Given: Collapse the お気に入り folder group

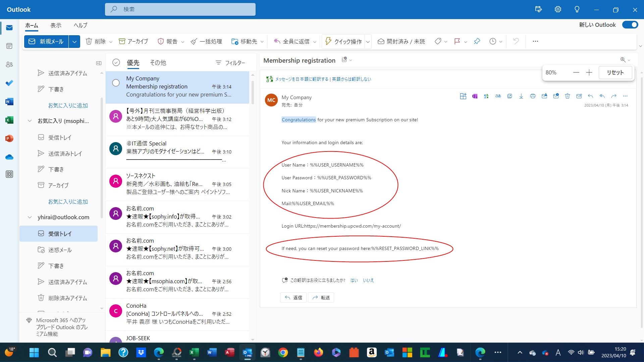Looking at the screenshot, I should pos(30,121).
